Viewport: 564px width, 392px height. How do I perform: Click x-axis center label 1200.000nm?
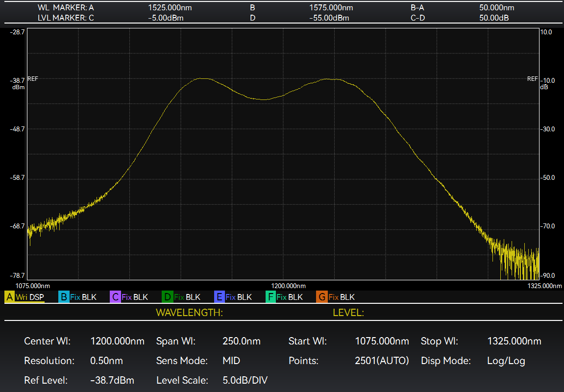tap(289, 286)
